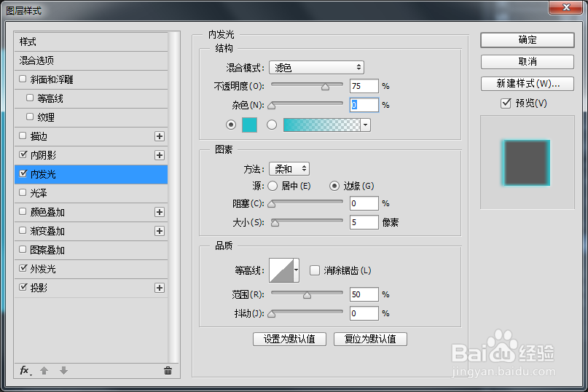
Task: Click 复位为默认值 button
Action: (370, 339)
